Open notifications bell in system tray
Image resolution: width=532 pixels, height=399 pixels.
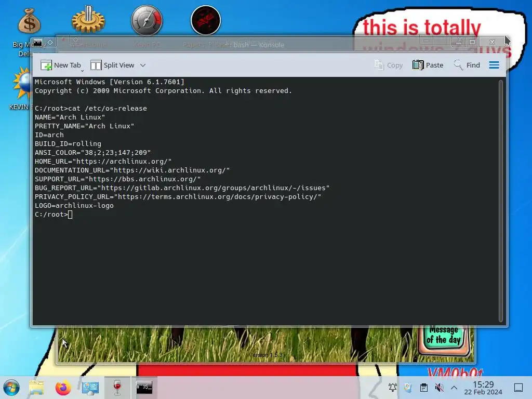click(393, 387)
